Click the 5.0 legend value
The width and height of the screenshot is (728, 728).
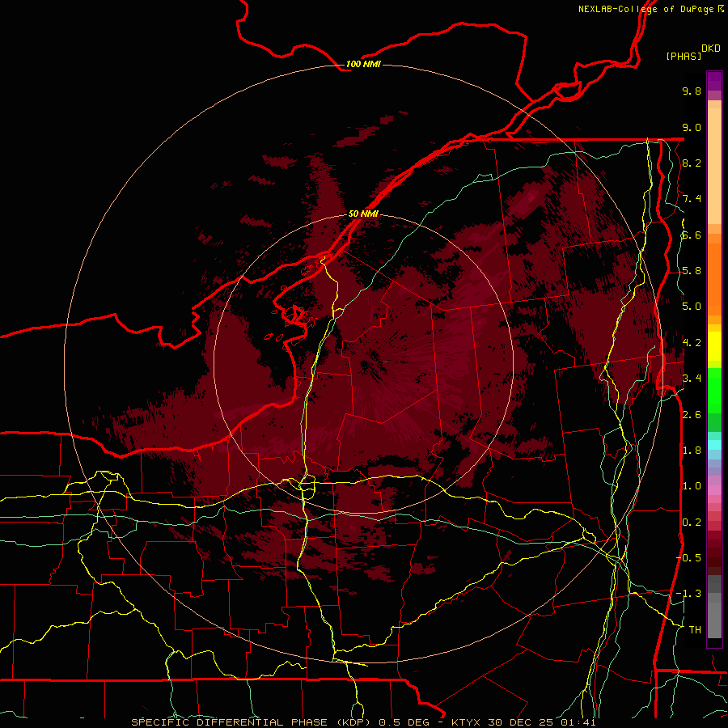(692, 307)
